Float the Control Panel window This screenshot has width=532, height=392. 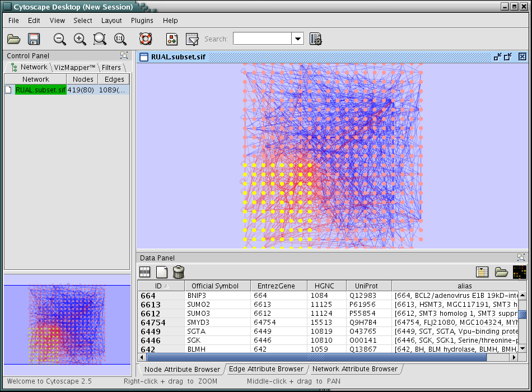[124, 55]
